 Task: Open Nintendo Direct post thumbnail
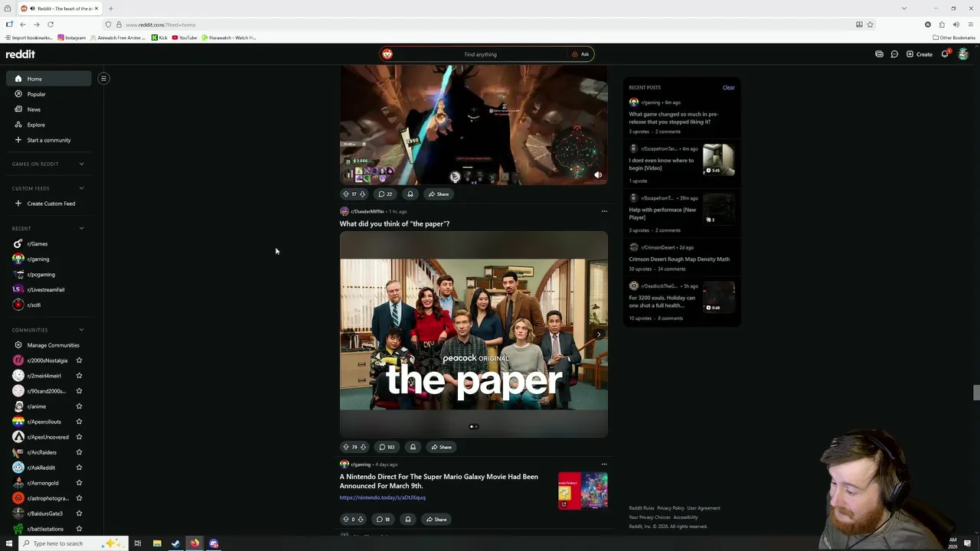pyautogui.click(x=583, y=491)
